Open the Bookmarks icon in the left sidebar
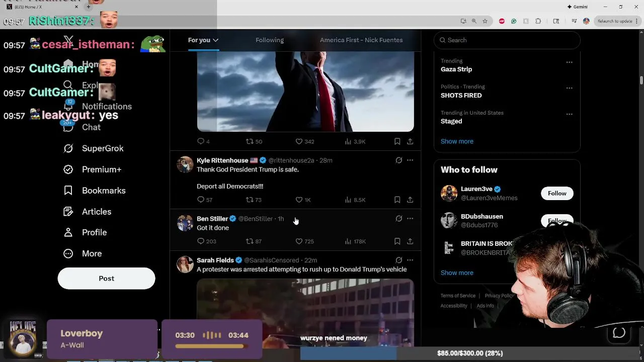 (68, 191)
